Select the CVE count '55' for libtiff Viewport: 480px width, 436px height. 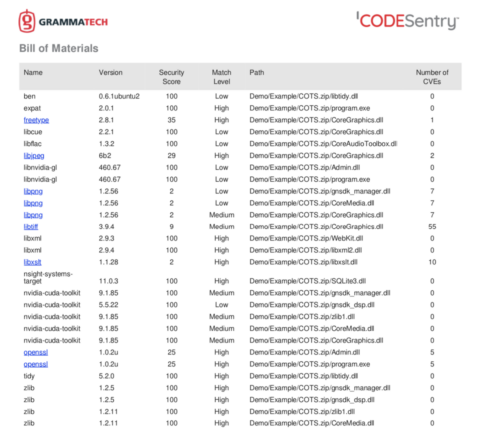(432, 227)
